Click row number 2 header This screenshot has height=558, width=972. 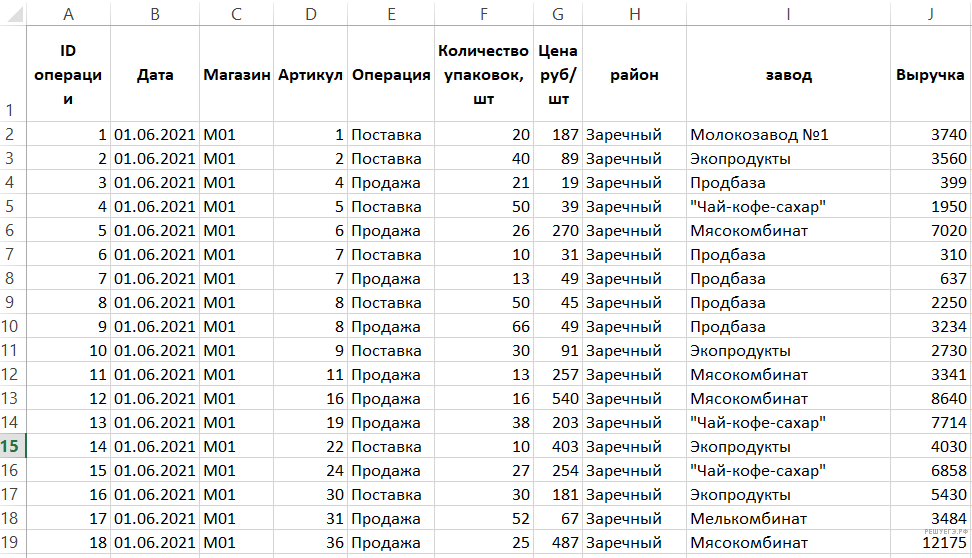pyautogui.click(x=13, y=134)
